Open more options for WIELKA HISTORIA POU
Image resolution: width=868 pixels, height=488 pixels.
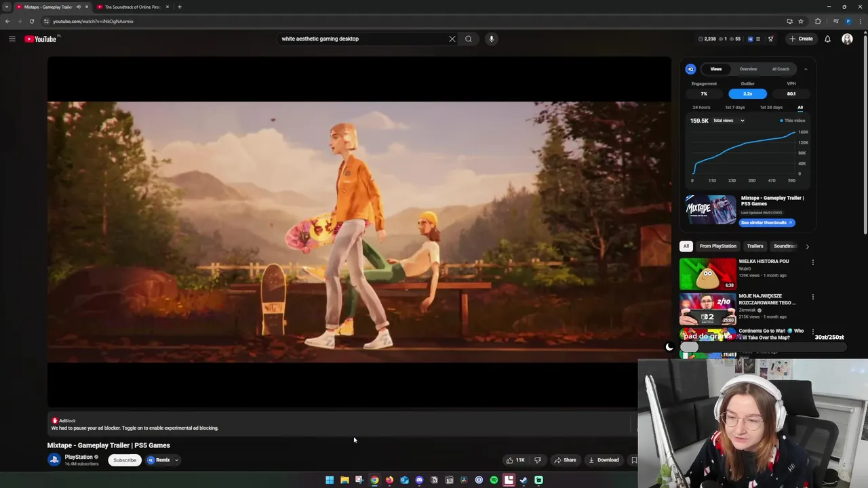[812, 262]
